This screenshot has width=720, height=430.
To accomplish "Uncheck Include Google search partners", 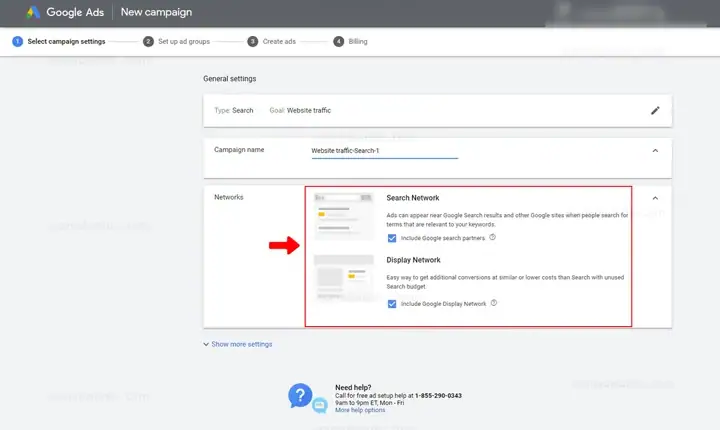I will coord(392,238).
